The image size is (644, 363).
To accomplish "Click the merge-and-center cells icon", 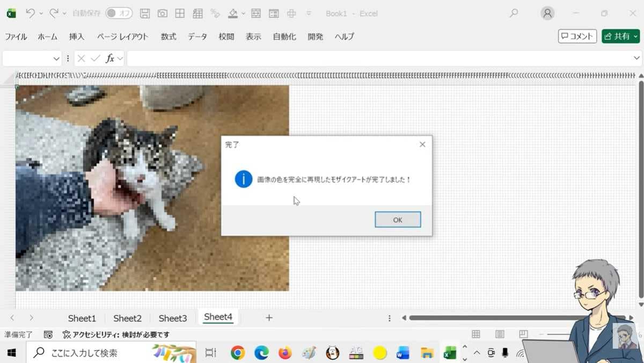I will click(x=291, y=13).
